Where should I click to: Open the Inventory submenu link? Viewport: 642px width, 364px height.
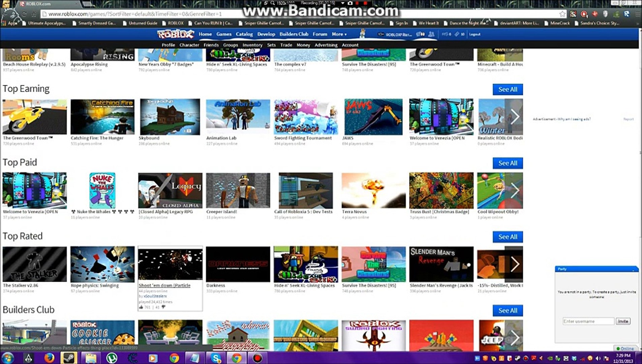252,45
